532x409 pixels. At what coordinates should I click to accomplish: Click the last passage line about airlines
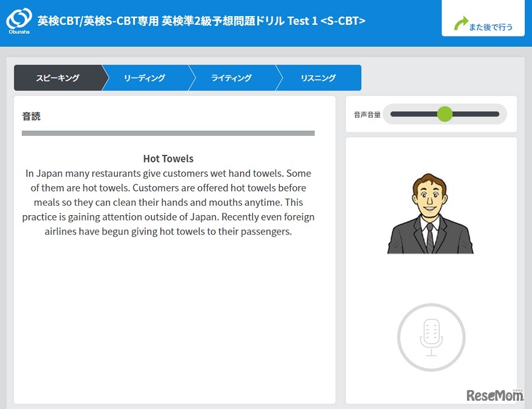coord(168,231)
